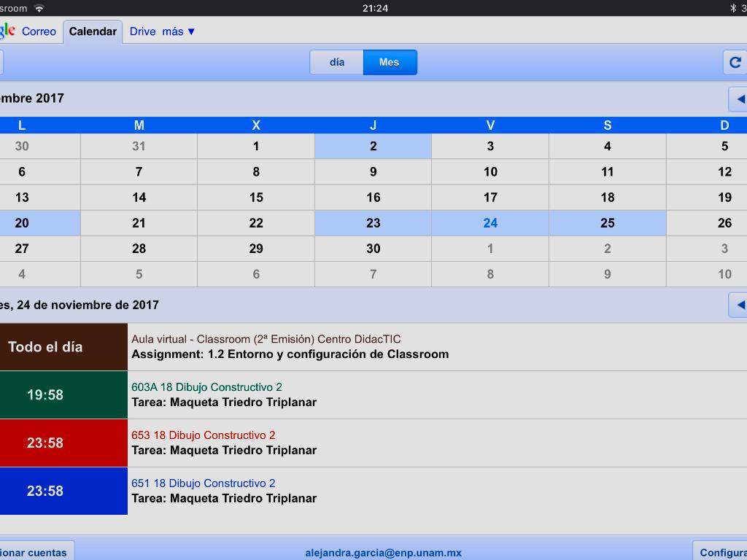Tap the Wi-Fi status icon
Image resolution: width=747 pixels, height=560 pixels.
[39, 8]
